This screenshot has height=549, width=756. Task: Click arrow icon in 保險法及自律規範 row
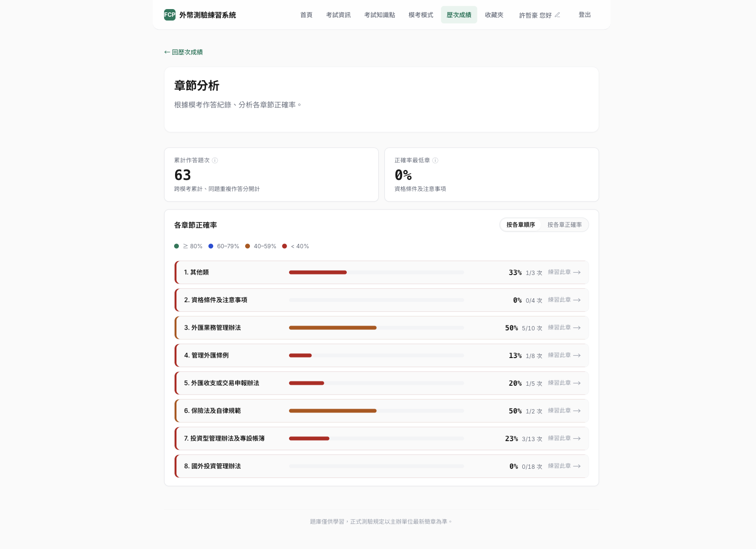577,411
